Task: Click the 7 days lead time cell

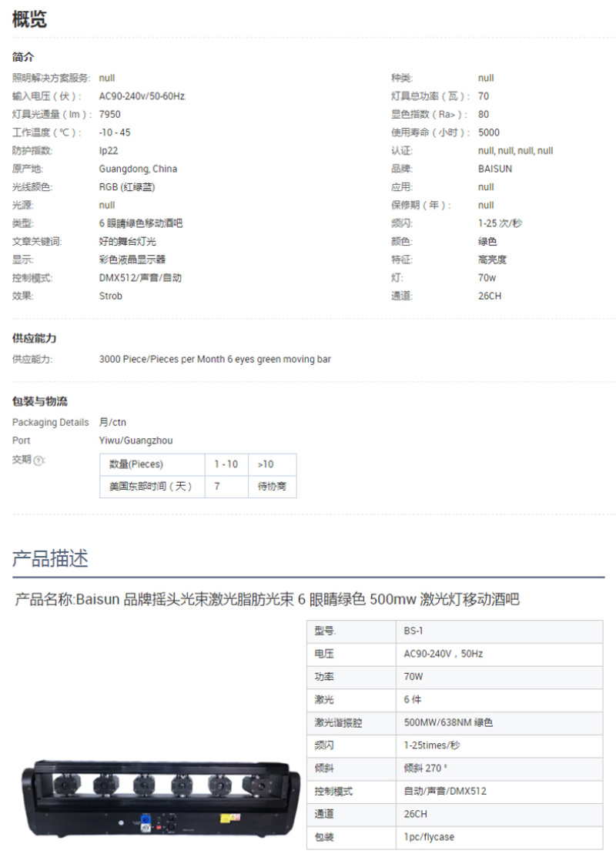Action: [x=217, y=487]
